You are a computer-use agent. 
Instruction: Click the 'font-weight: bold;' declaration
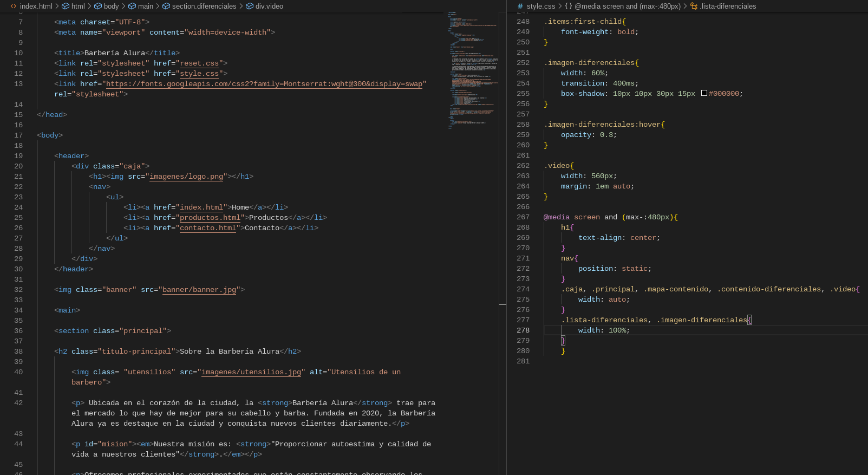(599, 32)
